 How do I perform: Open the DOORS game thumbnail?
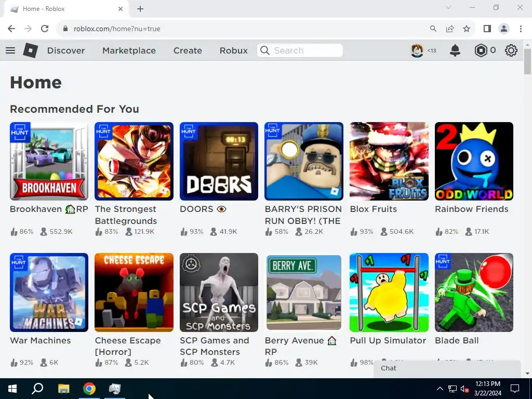[219, 161]
